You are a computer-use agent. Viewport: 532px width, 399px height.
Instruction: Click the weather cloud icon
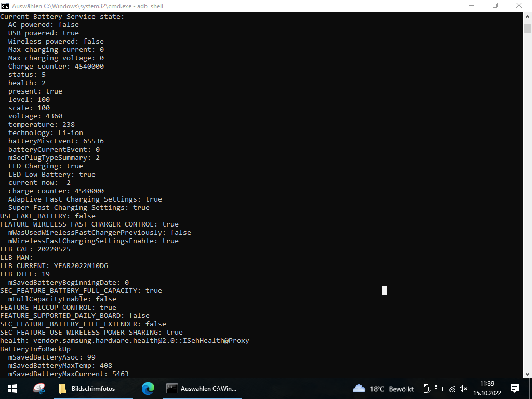click(x=359, y=389)
